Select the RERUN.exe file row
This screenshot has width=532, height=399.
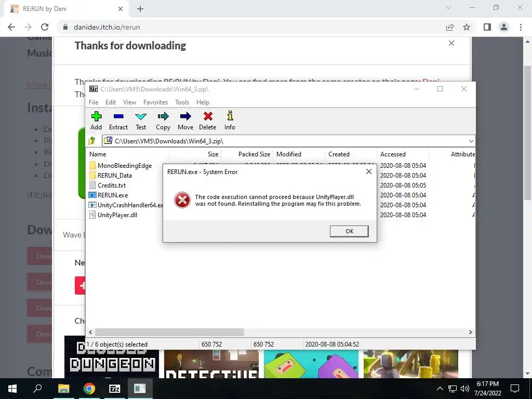(x=113, y=195)
